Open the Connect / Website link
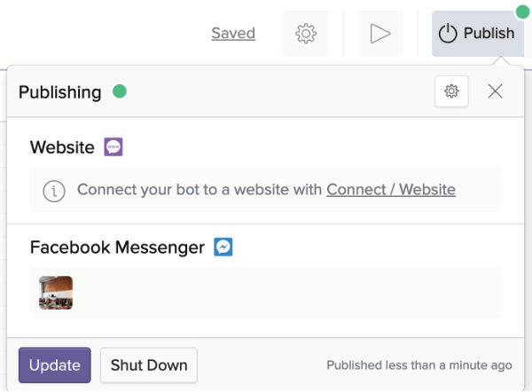Image resolution: width=532 pixels, height=392 pixels. 391,190
